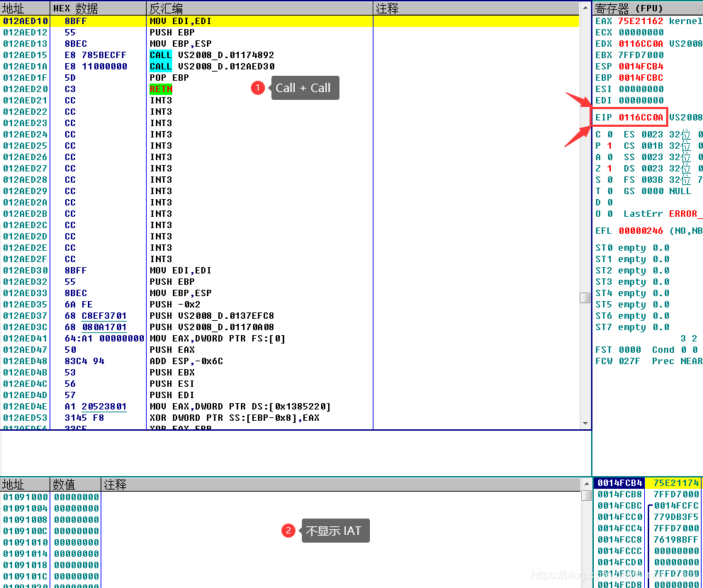
Task: Toggle the T flag value
Action: click(x=609, y=191)
